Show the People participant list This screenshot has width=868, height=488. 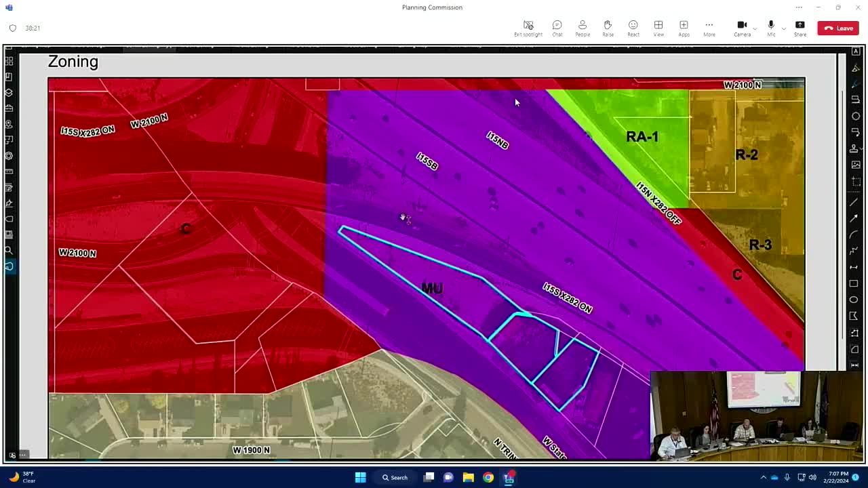[582, 28]
